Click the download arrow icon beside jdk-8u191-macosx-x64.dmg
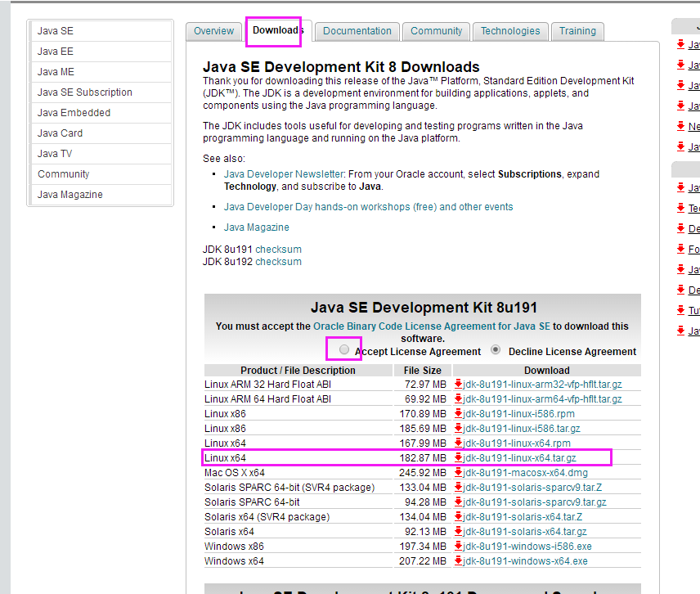Viewport: 700px width, 594px height. [x=458, y=473]
